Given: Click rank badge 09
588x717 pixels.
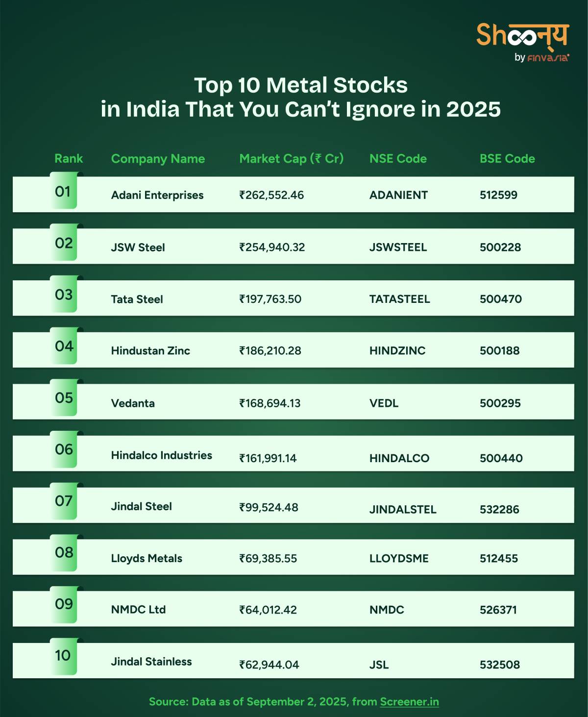Looking at the screenshot, I should tap(63, 604).
